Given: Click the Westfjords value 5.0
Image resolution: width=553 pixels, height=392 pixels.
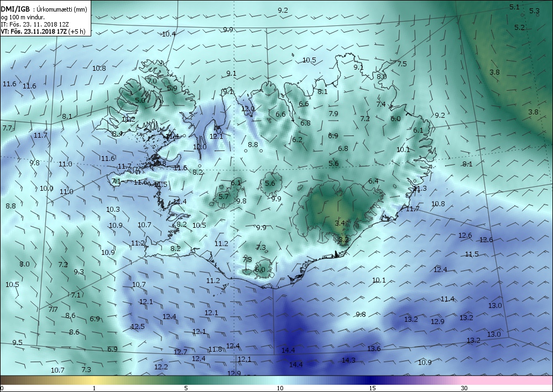Looking at the screenshot, I should point(140,100).
